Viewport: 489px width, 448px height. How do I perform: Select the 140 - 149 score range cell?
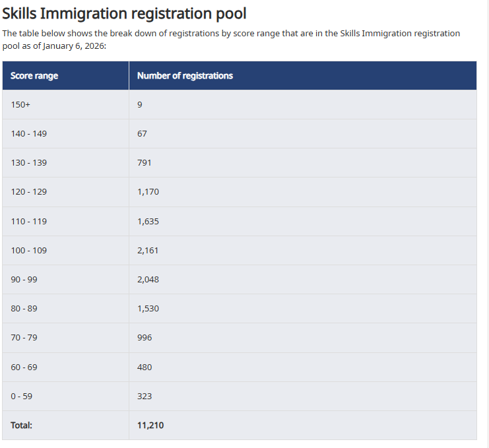(x=29, y=133)
